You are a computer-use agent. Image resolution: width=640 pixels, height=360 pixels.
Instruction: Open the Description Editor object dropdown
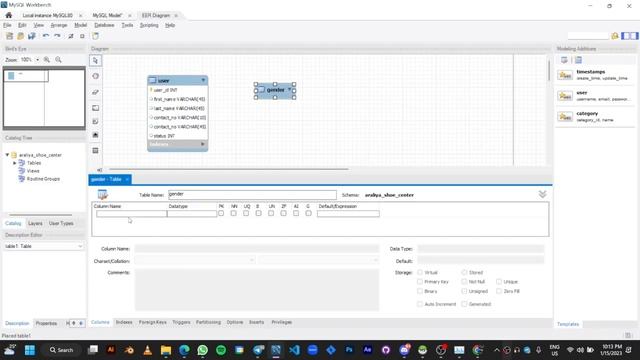(x=80, y=246)
